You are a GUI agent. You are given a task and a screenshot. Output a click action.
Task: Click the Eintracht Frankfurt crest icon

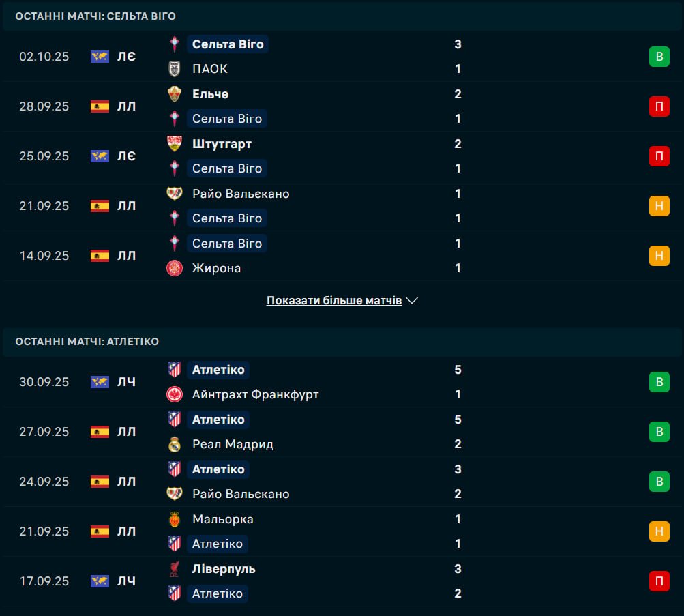175,394
